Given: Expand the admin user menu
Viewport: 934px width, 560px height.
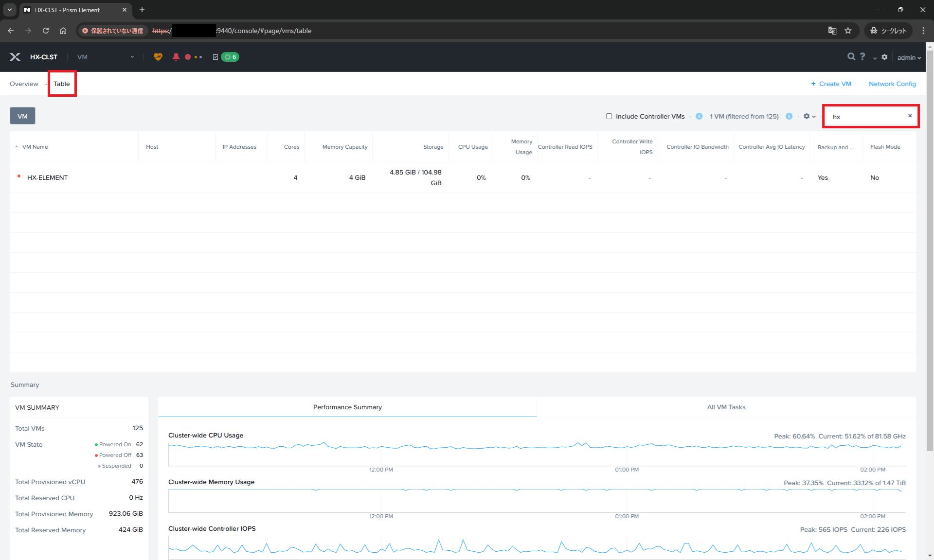Looking at the screenshot, I should pyautogui.click(x=909, y=57).
